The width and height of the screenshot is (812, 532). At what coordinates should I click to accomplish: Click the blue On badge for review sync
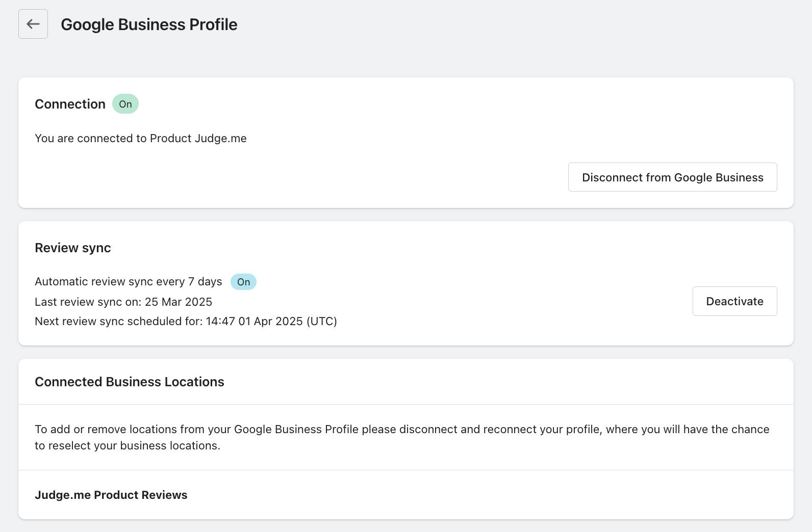(x=243, y=282)
